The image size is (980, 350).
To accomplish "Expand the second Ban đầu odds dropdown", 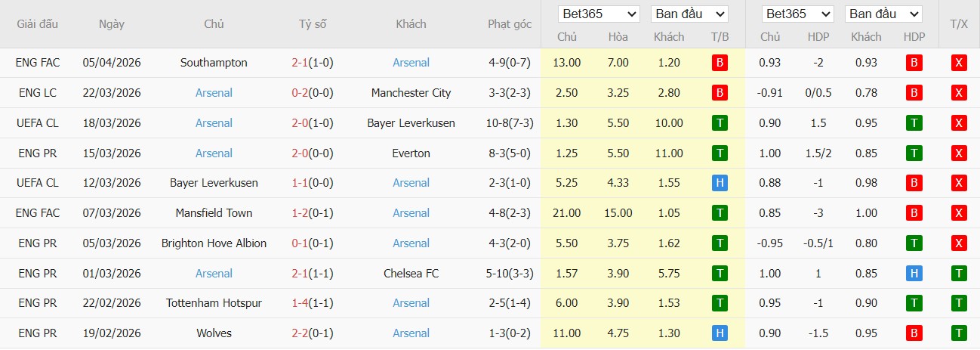I will pyautogui.click(x=884, y=14).
